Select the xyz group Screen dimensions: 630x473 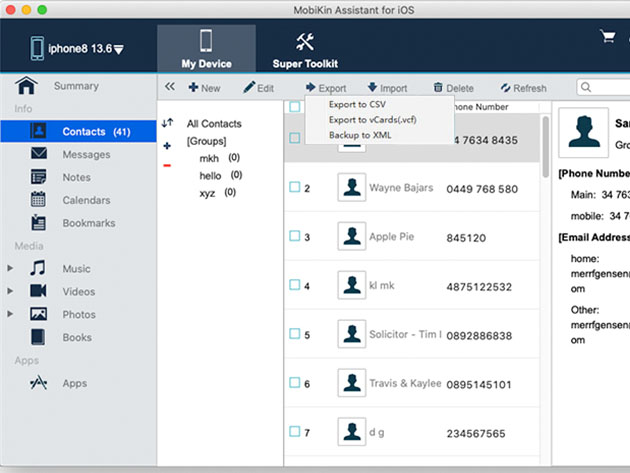(218, 193)
